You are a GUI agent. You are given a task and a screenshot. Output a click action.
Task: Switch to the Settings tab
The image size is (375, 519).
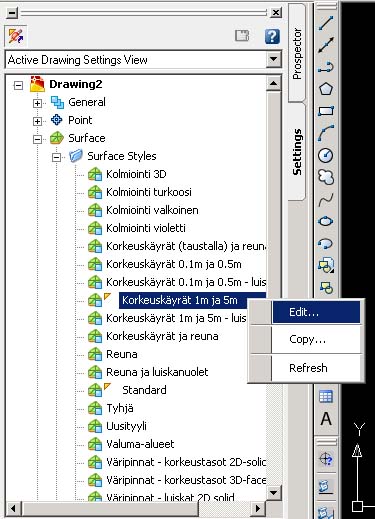tap(297, 152)
